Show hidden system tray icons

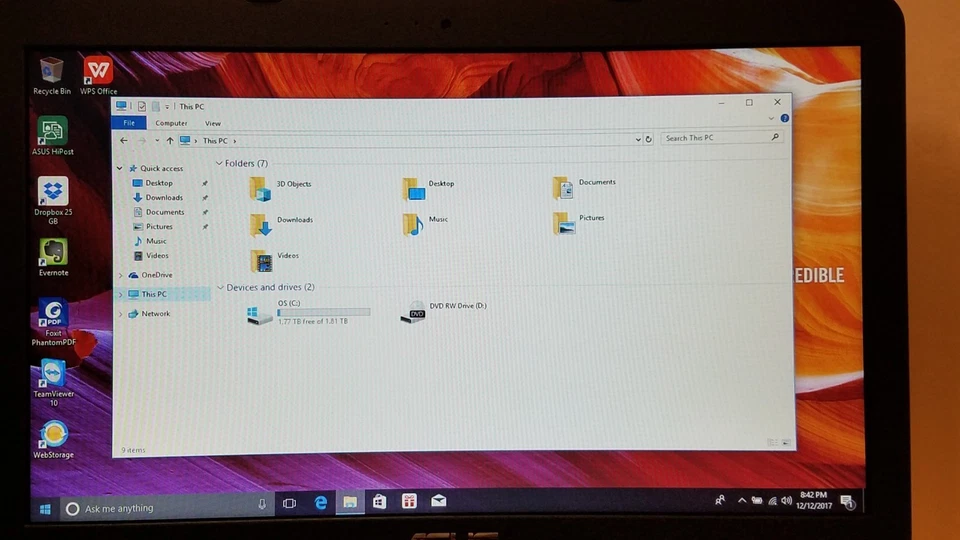[x=742, y=501]
